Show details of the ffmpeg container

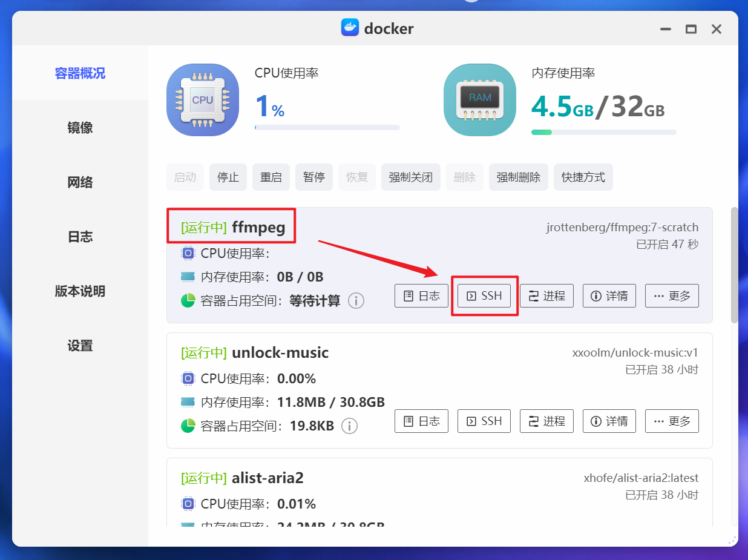[x=609, y=296]
